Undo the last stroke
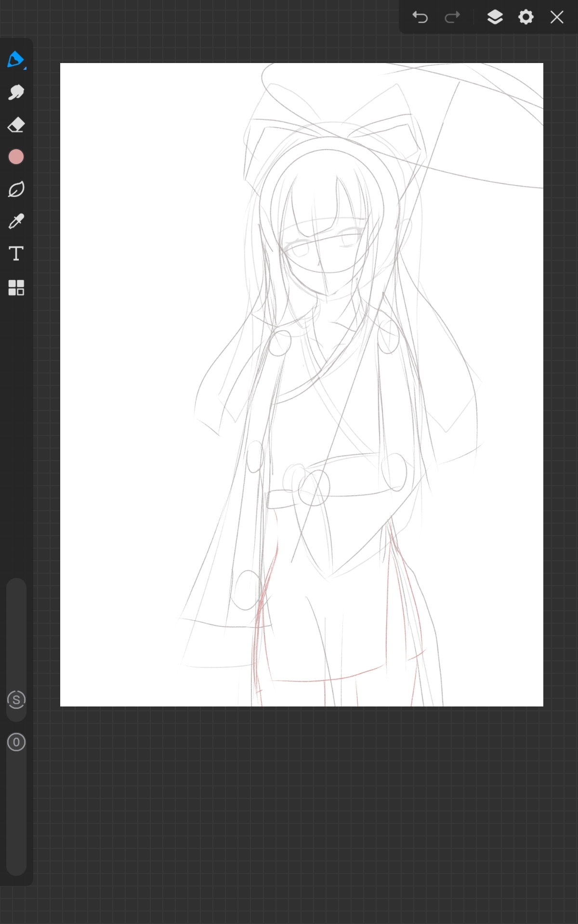Screen dimensions: 578x924 tap(420, 17)
